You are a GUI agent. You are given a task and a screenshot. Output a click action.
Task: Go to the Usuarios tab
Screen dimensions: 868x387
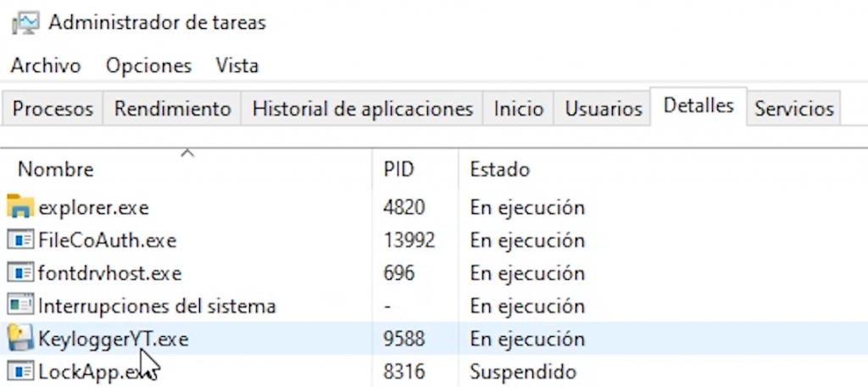point(604,109)
